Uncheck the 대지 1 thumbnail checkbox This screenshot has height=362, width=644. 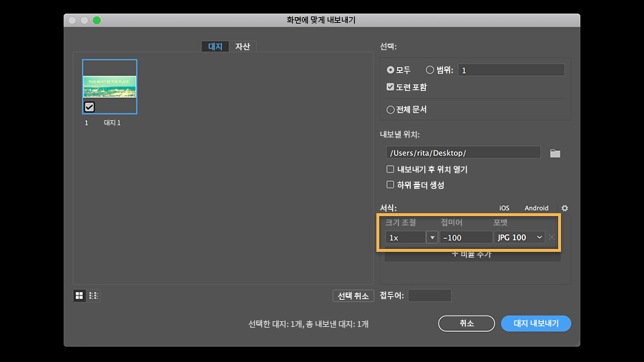pos(89,107)
